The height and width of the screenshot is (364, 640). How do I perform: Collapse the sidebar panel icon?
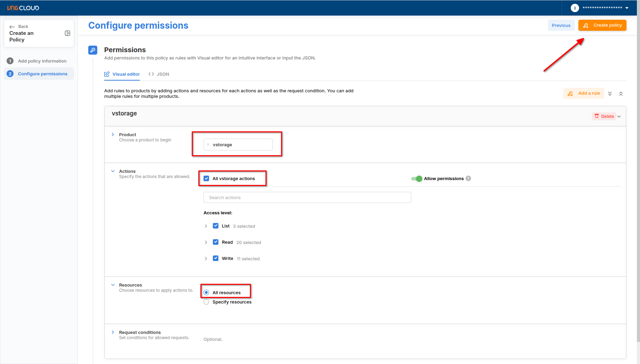(67, 33)
